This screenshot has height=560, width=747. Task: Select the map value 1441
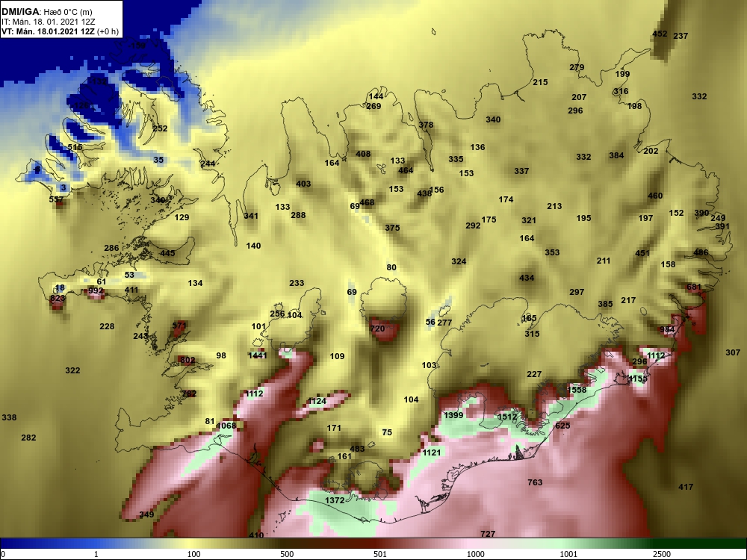(258, 355)
